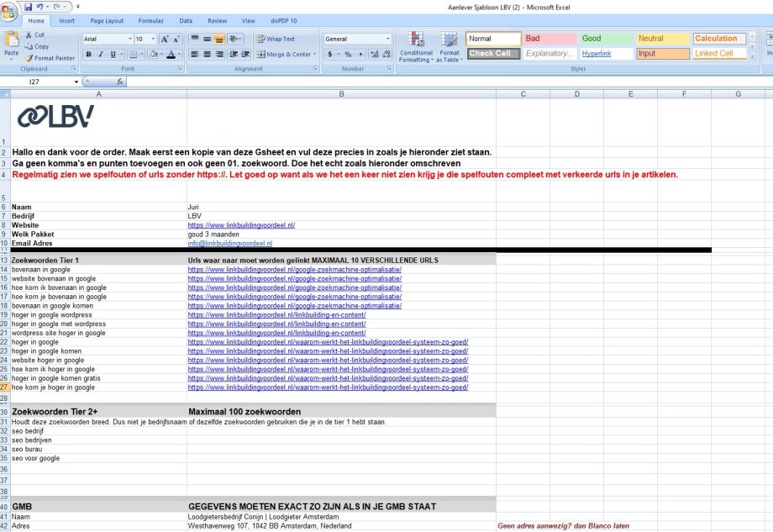Switch to the Page Layout tab
The height and width of the screenshot is (532, 773).
[x=107, y=21]
